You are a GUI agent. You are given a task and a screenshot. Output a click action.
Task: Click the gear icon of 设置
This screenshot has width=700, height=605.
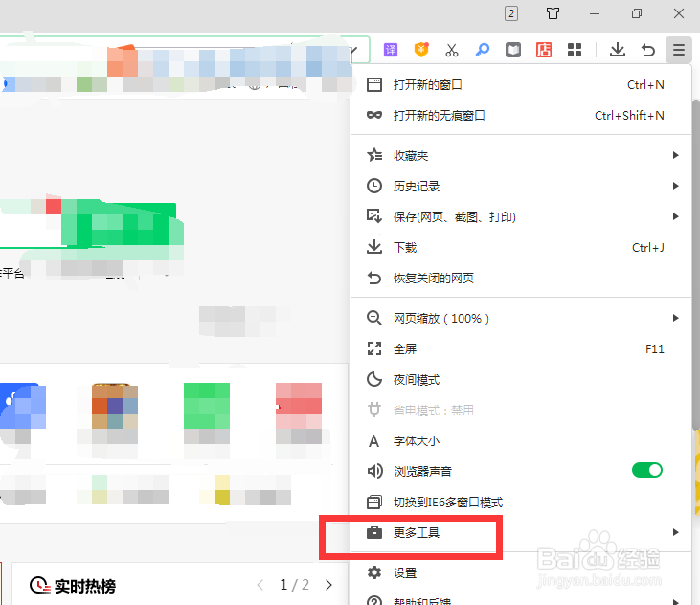[x=374, y=572]
